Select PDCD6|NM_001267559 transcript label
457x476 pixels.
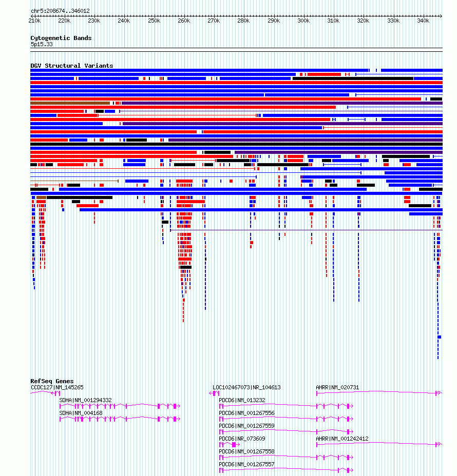click(247, 426)
